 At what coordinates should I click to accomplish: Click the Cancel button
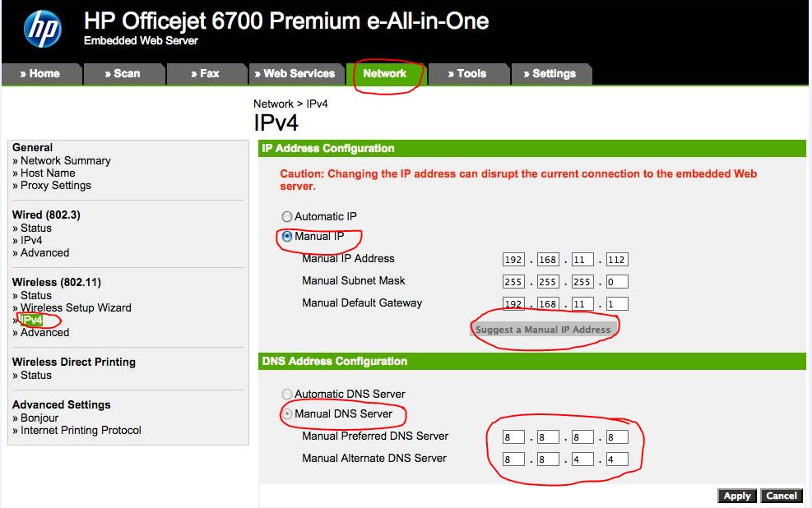[781, 496]
